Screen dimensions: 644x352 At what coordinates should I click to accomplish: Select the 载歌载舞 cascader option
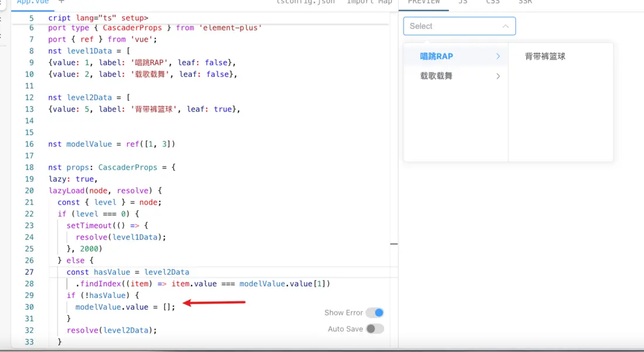pyautogui.click(x=456, y=76)
